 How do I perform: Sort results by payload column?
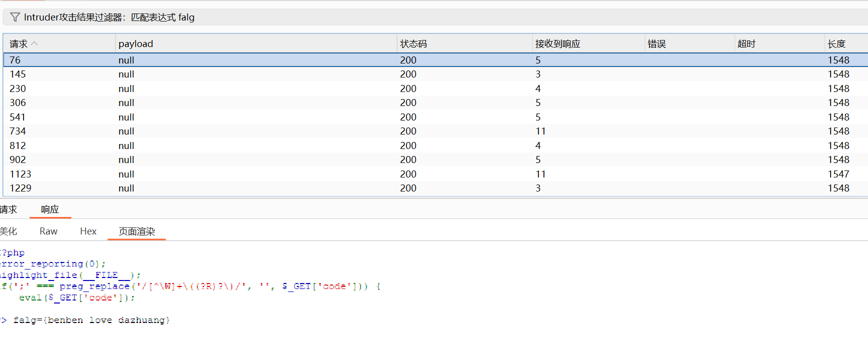point(136,44)
